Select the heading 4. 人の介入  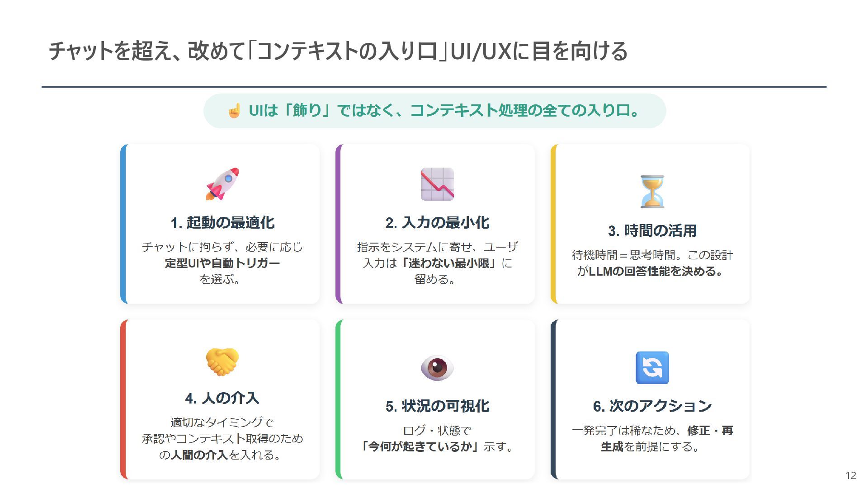[222, 398]
